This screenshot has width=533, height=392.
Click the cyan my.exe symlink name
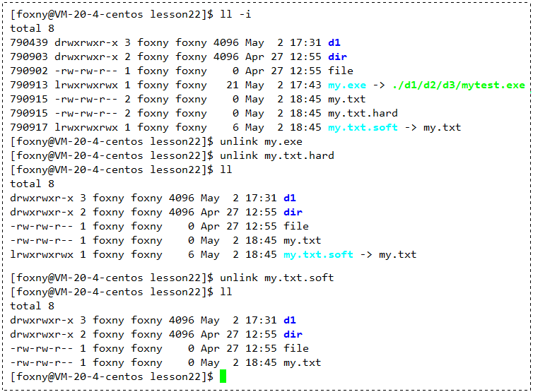tap(347, 85)
